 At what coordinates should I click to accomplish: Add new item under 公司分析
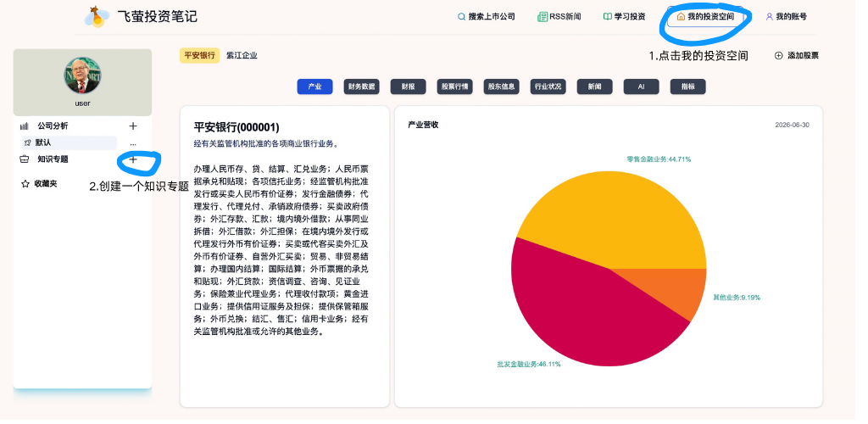point(133,126)
